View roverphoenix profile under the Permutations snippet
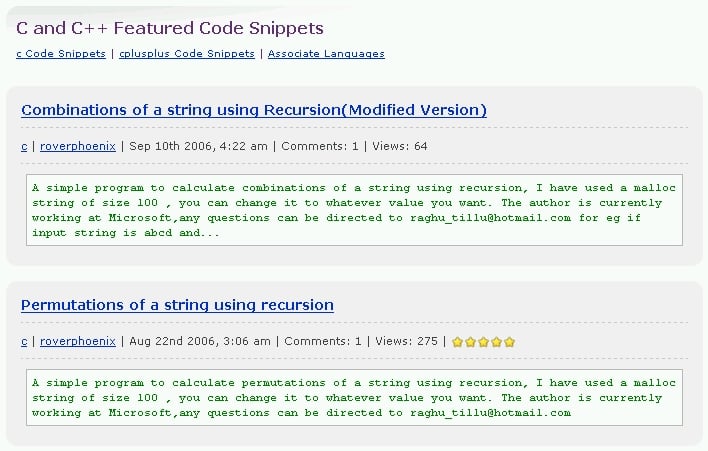The image size is (708, 451). (x=78, y=341)
